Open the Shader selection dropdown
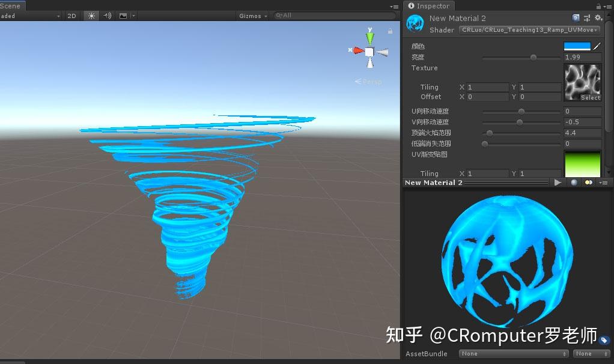The image size is (614, 364). [529, 29]
